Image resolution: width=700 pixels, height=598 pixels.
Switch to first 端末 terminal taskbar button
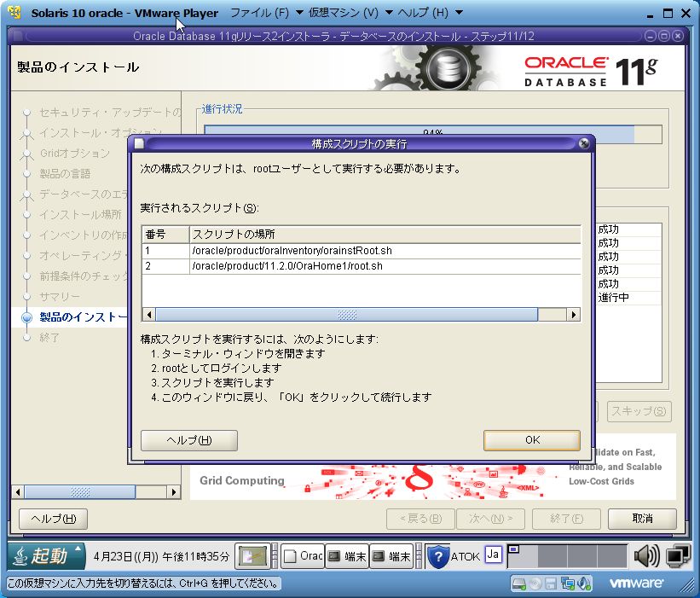coord(347,556)
